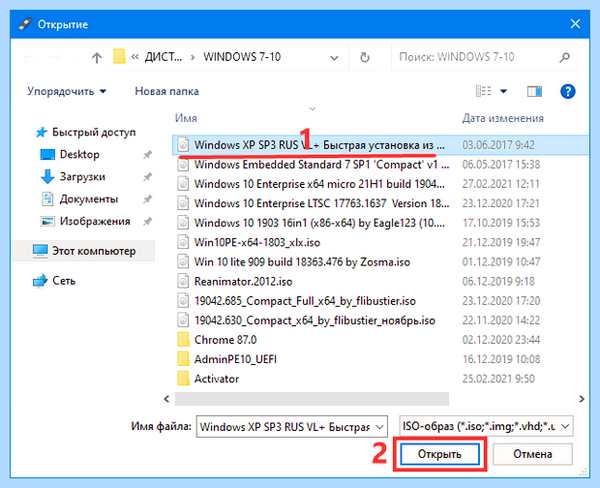Select Этот компьютер in navigation pane

click(94, 251)
